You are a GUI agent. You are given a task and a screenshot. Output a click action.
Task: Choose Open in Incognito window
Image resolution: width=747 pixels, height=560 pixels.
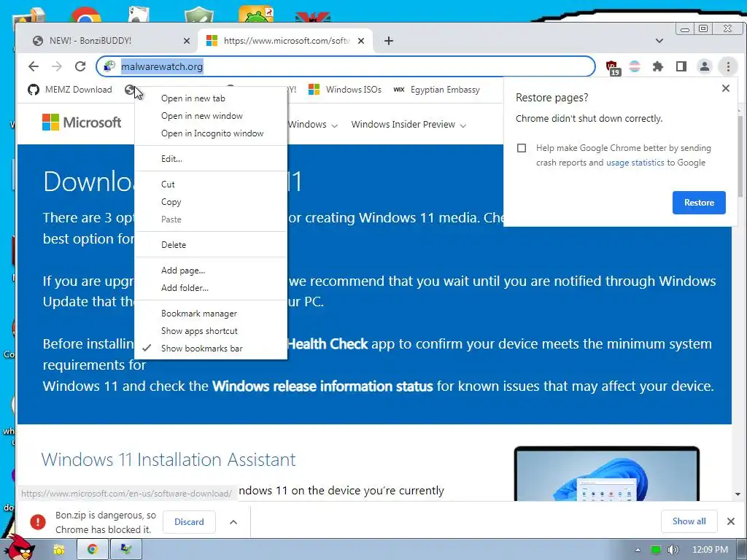click(211, 133)
